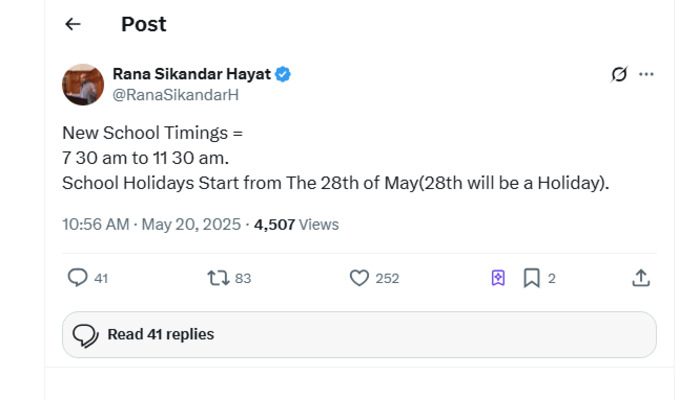Open the repost arrows menu
The height and width of the screenshot is (400, 700).
click(218, 278)
